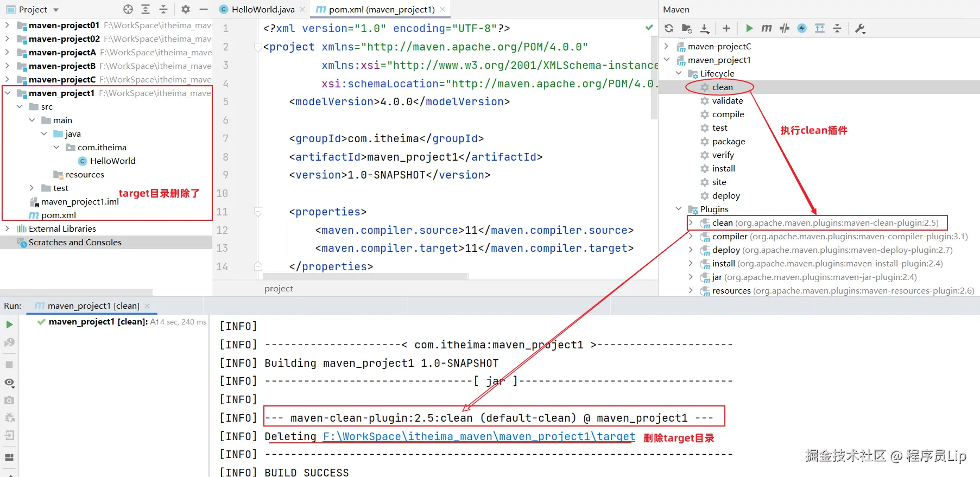Open the target directory link in console
Viewport: 980px width, 477px height.
click(479, 436)
